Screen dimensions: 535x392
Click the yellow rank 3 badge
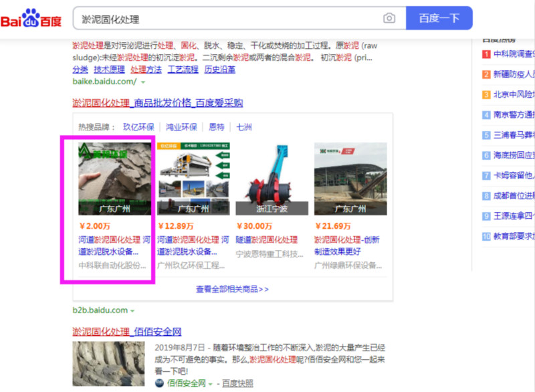point(486,94)
